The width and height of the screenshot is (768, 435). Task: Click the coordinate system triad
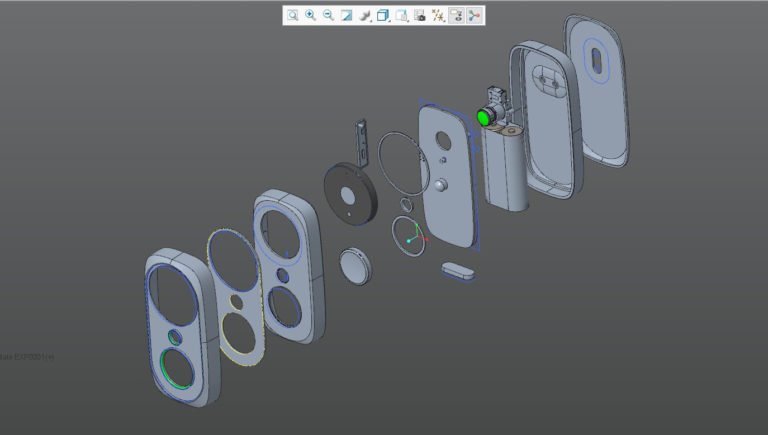pyautogui.click(x=410, y=240)
